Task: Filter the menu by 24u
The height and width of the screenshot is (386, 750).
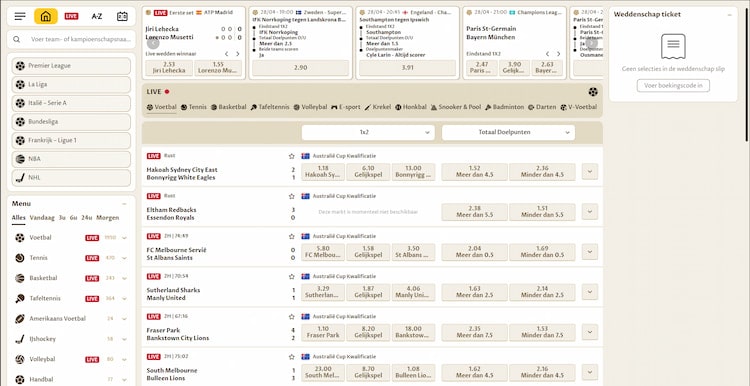Action: click(x=87, y=218)
